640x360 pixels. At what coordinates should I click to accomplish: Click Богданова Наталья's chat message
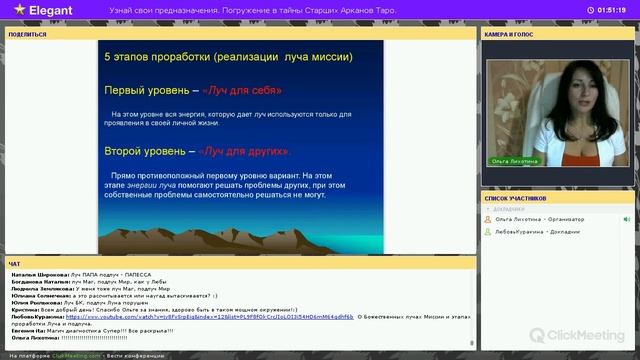[89, 282]
